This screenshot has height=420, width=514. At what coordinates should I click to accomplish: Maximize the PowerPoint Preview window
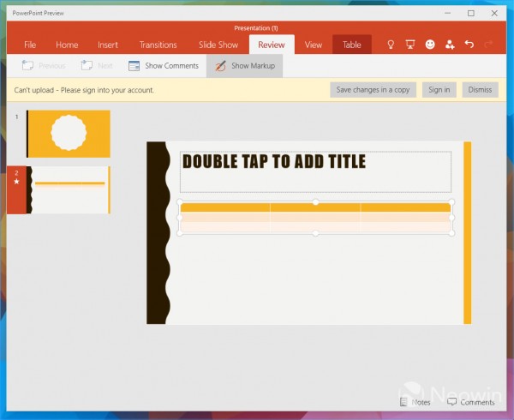click(x=471, y=13)
